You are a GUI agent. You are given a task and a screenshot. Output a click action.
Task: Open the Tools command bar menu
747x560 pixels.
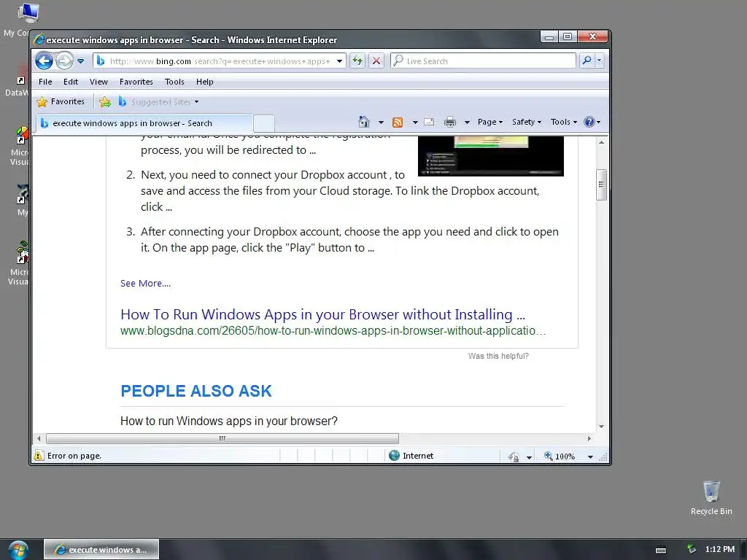564,122
